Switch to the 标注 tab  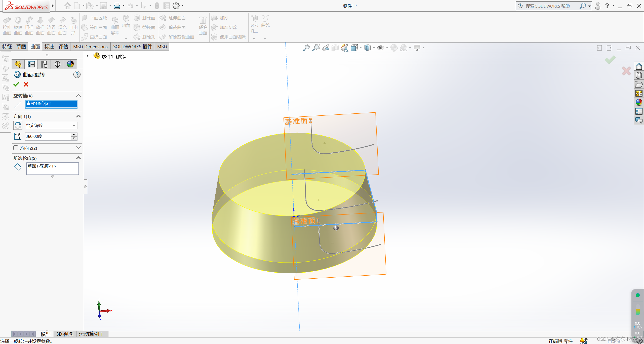point(49,47)
